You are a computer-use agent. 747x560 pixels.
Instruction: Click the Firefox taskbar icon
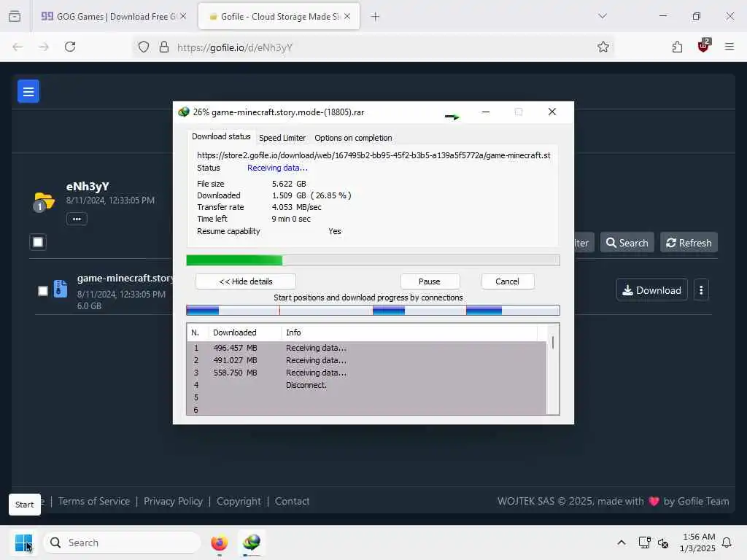click(219, 542)
